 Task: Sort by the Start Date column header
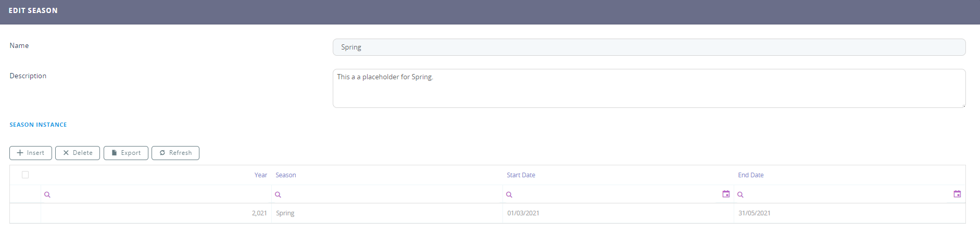click(x=521, y=175)
